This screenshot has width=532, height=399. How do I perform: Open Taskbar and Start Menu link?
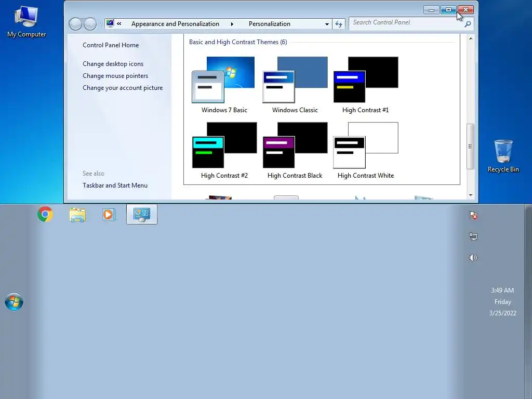pos(115,185)
